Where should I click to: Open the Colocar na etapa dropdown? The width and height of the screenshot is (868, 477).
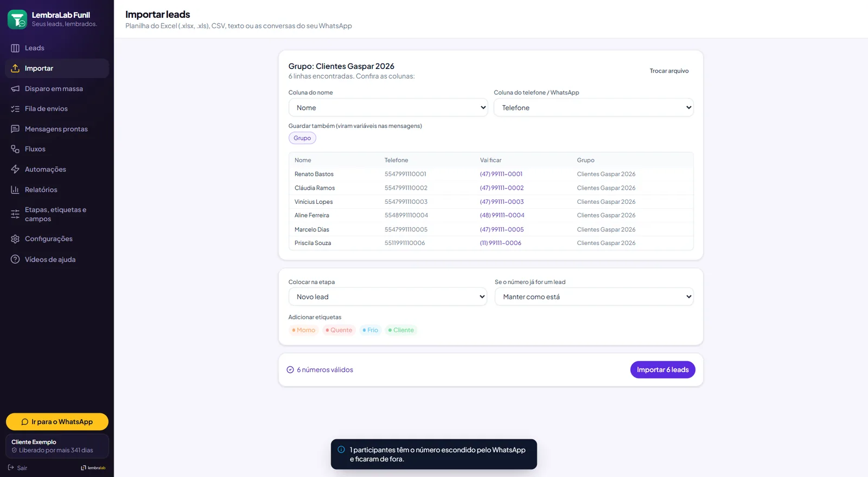click(x=388, y=297)
